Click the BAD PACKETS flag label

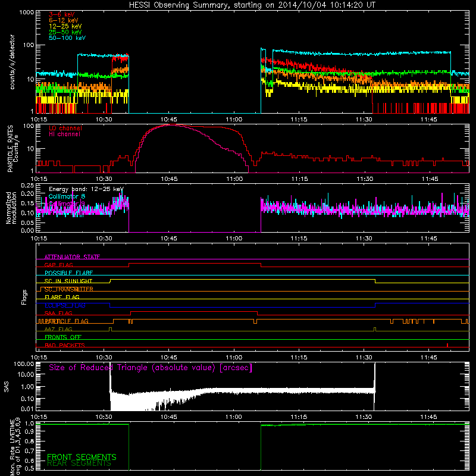click(65, 345)
